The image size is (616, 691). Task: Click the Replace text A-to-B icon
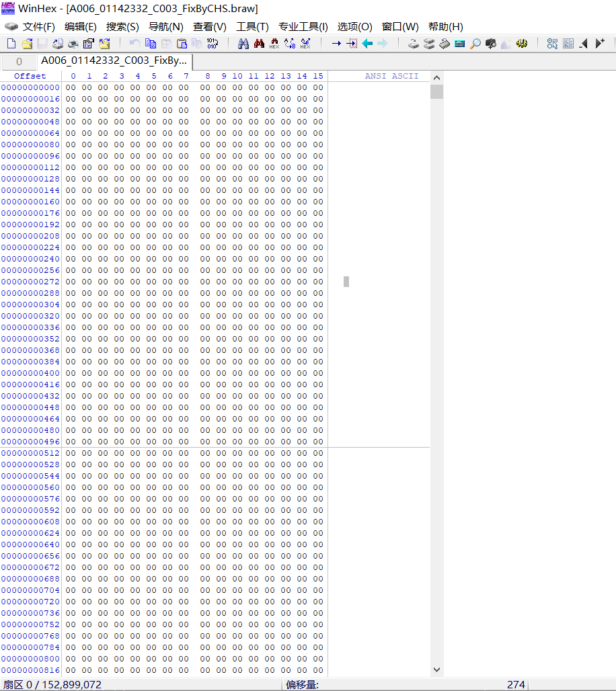click(x=290, y=43)
